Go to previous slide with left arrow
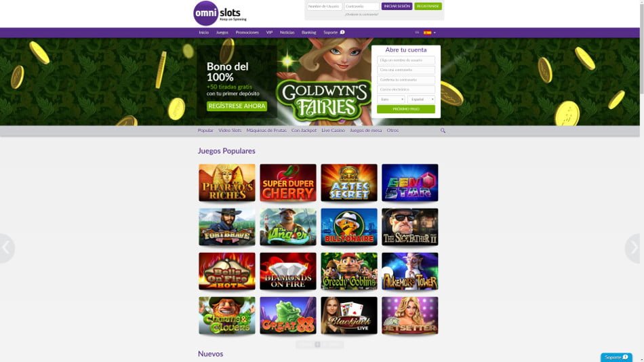The width and height of the screenshot is (644, 362). pyautogui.click(x=7, y=248)
